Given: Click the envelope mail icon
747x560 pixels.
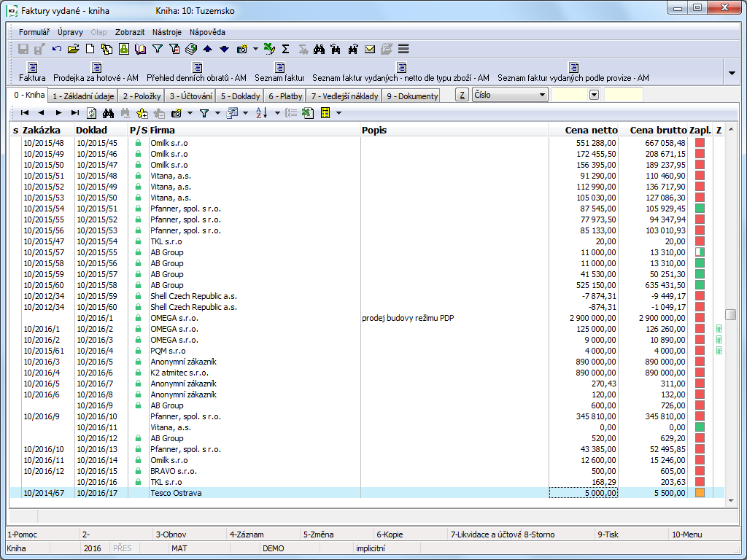Looking at the screenshot, I should pyautogui.click(x=370, y=49).
